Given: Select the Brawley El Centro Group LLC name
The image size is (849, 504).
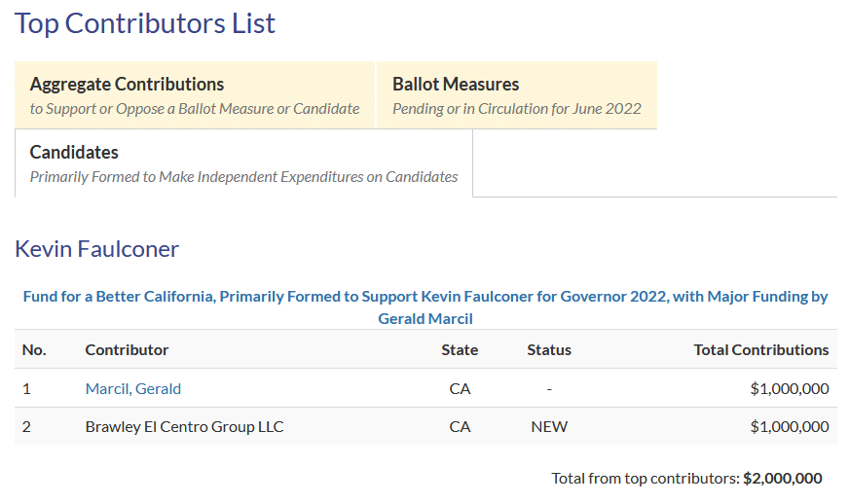Looking at the screenshot, I should click(x=184, y=426).
